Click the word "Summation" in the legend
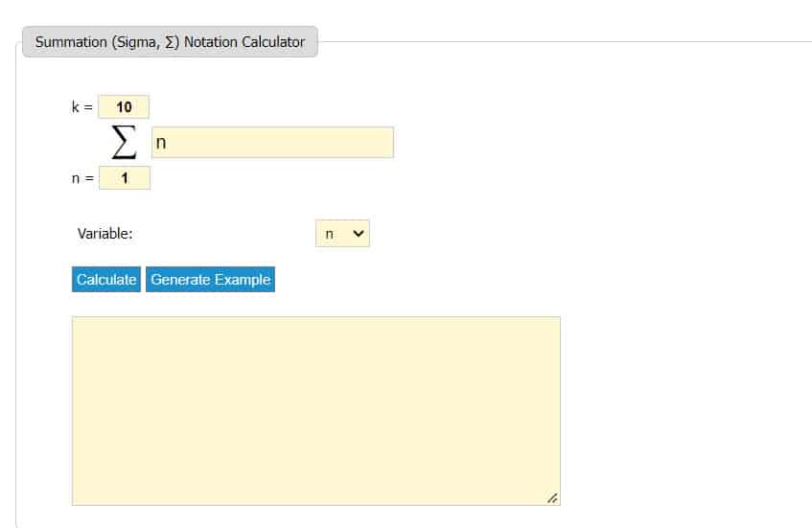This screenshot has width=812, height=528. tap(71, 42)
